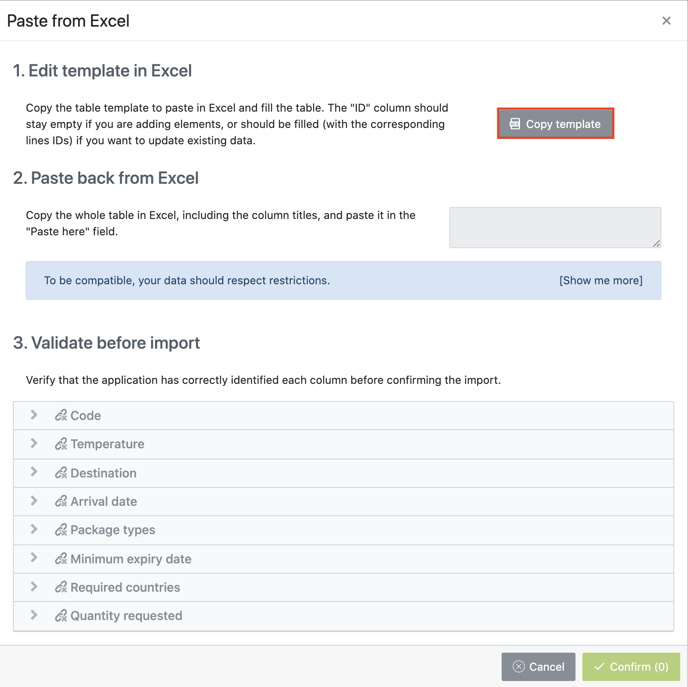Click the link icon beside Temperature
This screenshot has width=688, height=687.
[x=61, y=444]
